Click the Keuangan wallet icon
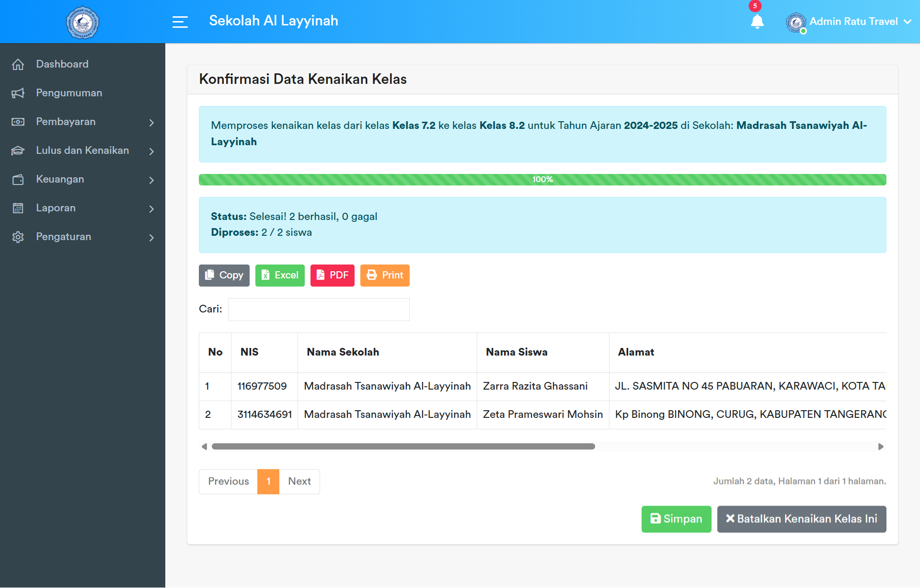The image size is (920, 588). (x=18, y=179)
